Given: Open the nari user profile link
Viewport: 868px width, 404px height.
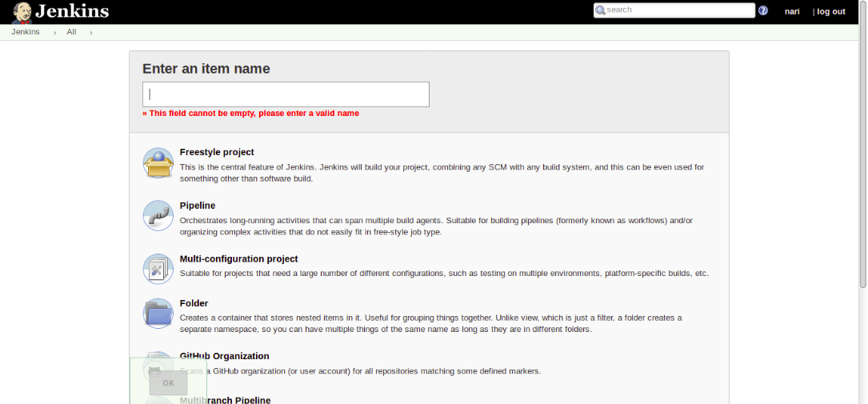Looking at the screenshot, I should click(792, 12).
